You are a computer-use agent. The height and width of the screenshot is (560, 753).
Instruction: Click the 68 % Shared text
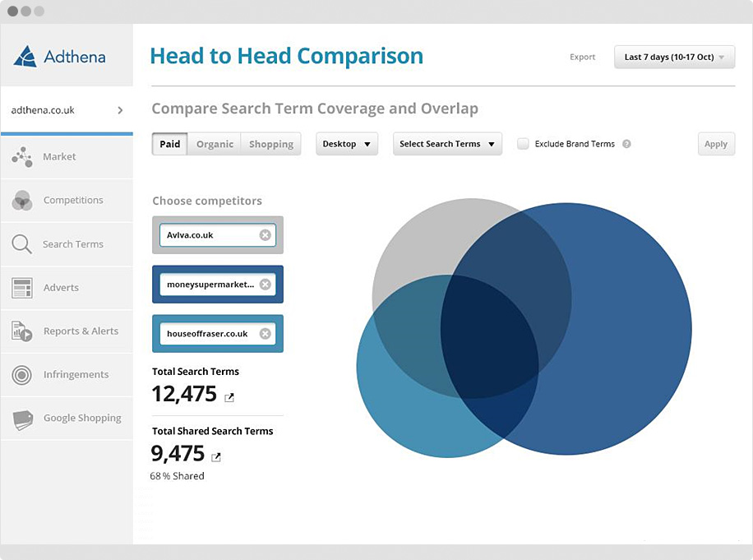click(178, 476)
